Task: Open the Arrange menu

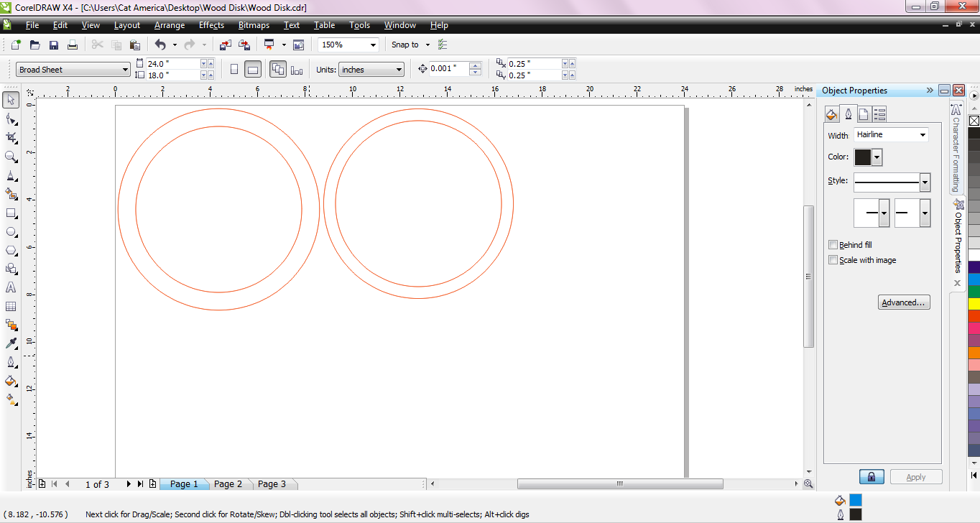Action: 170,24
